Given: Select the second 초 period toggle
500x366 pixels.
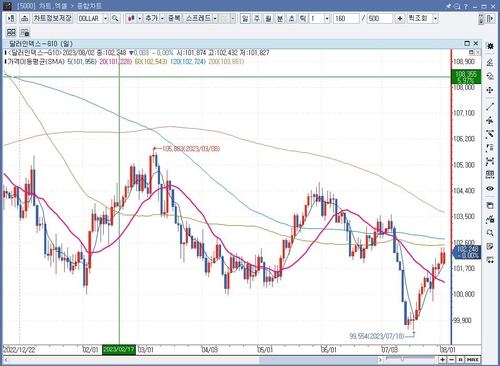Looking at the screenshot, I should point(292,19).
